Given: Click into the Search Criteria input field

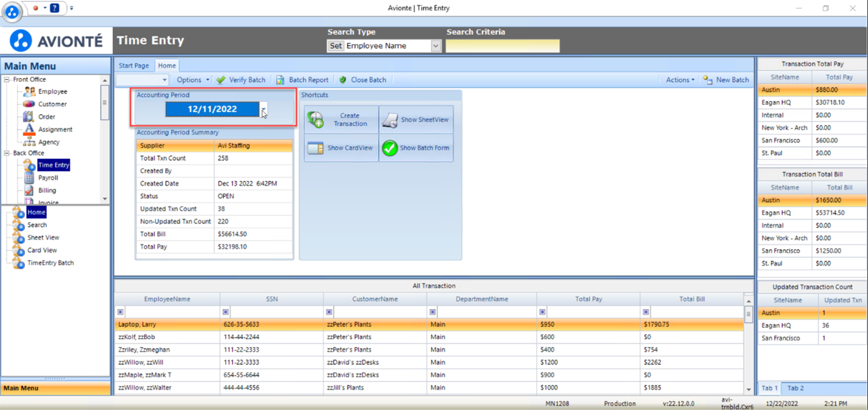Looking at the screenshot, I should click(503, 46).
